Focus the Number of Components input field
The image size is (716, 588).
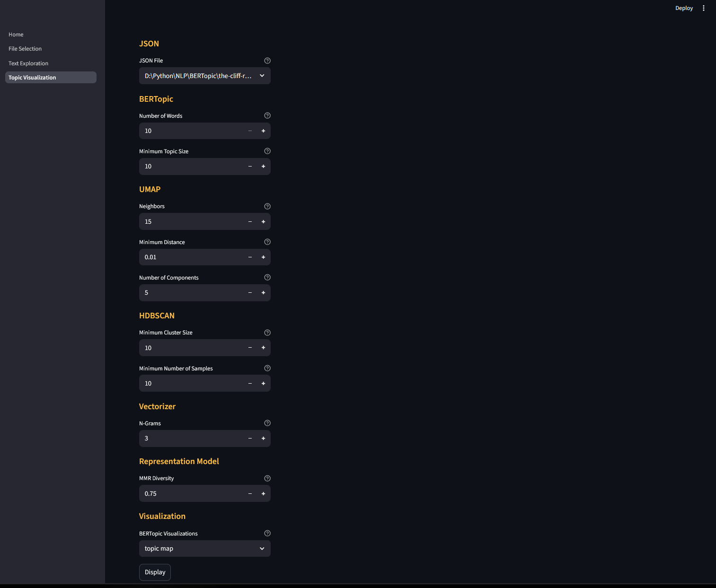(192, 293)
